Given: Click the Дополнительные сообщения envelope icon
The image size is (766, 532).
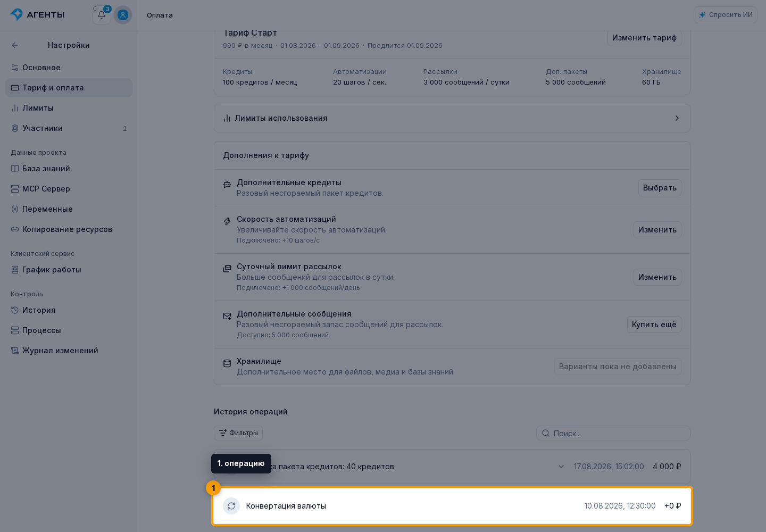Looking at the screenshot, I should point(227,315).
